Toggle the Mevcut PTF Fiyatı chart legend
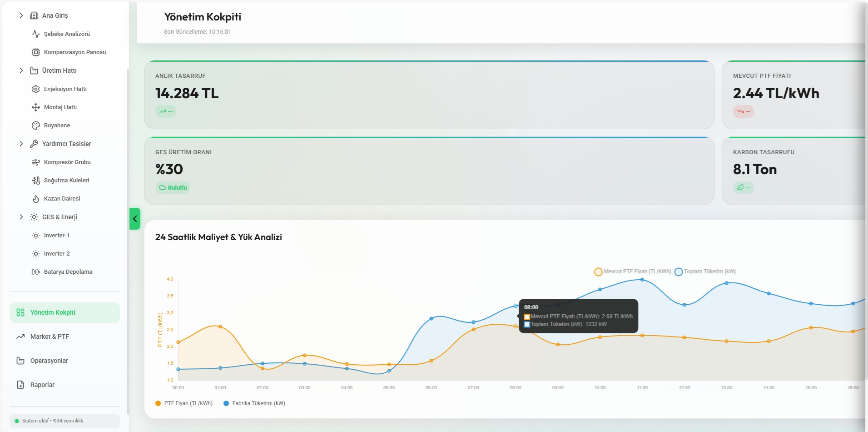The width and height of the screenshot is (868, 432). click(633, 271)
